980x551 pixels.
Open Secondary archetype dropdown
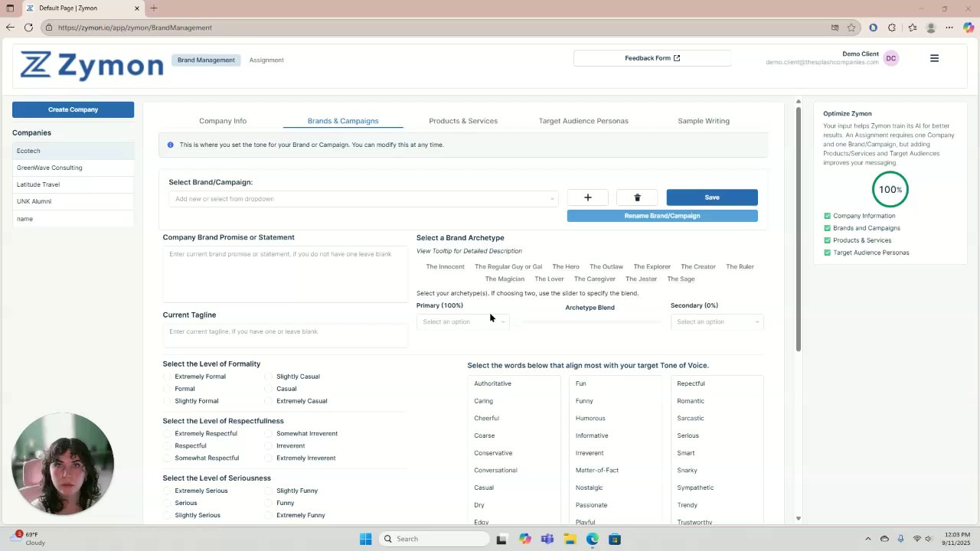(x=717, y=321)
